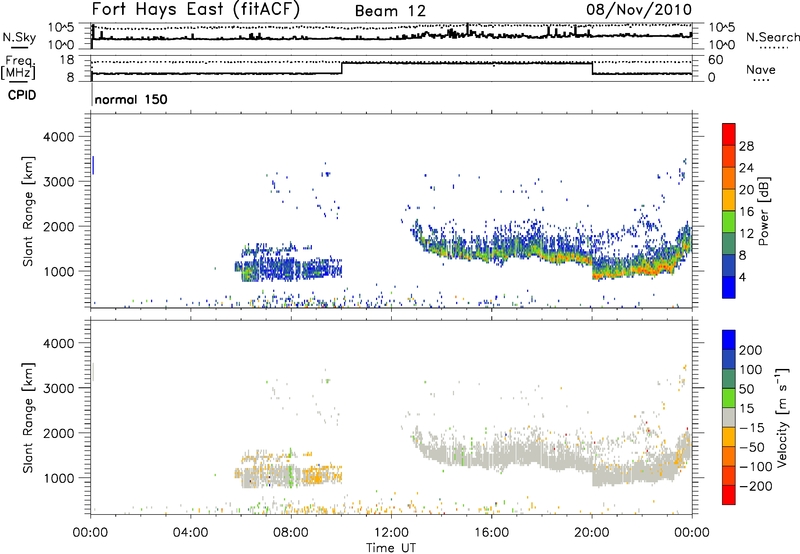Click the 'Nave' legend label

point(761,69)
